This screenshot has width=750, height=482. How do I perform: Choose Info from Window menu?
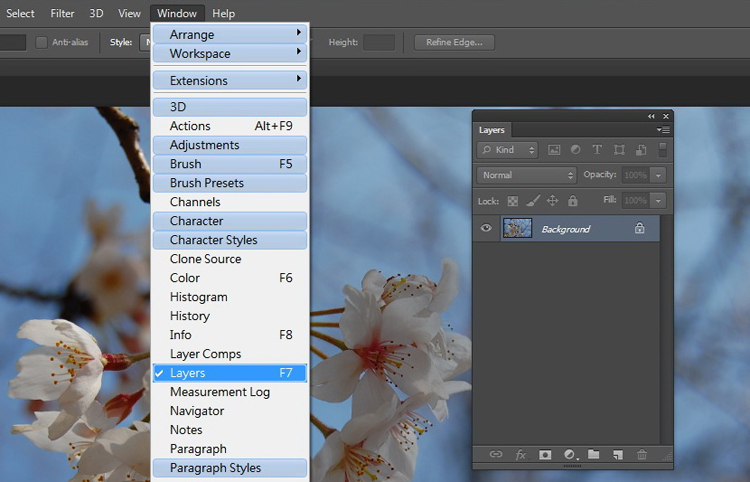pos(230,335)
